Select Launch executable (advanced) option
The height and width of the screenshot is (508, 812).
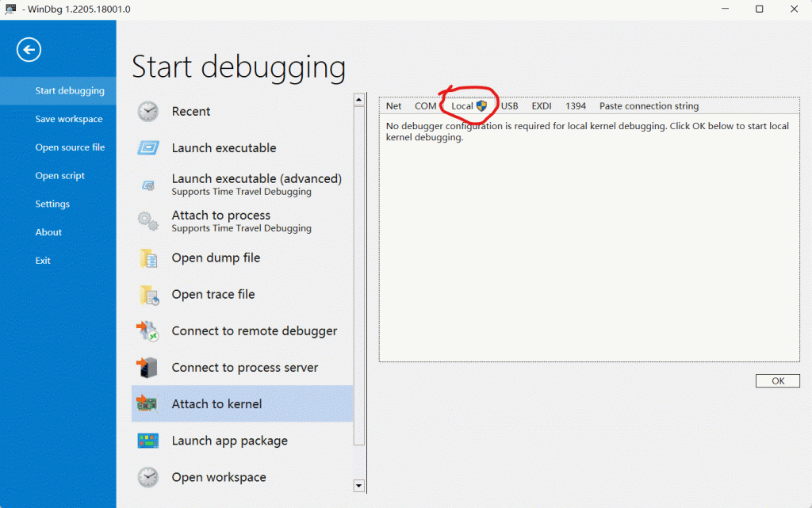[x=256, y=184]
